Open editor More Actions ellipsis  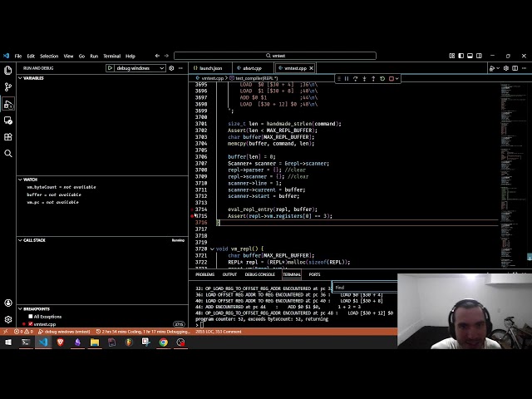pos(525,68)
